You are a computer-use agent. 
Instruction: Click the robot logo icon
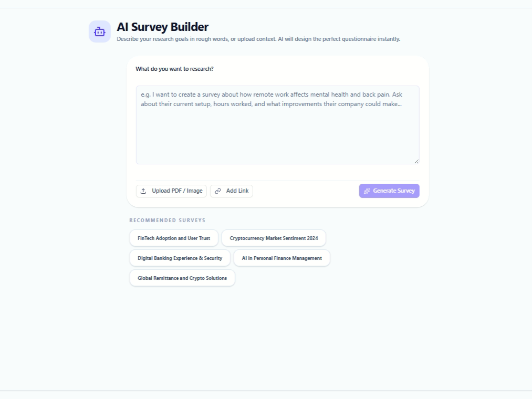100,31
